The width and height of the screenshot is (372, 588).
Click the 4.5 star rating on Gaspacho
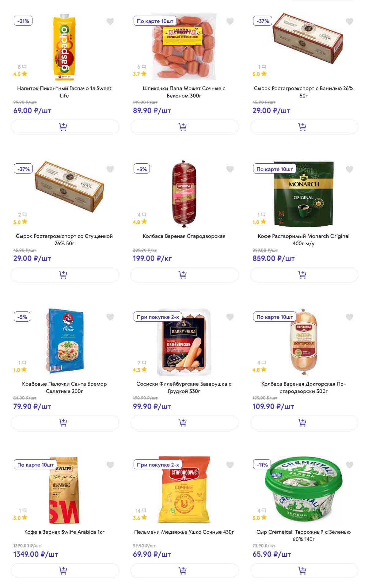[20, 74]
